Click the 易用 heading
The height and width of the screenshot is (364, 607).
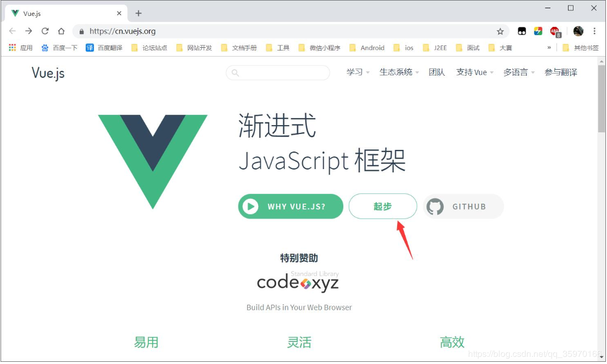click(146, 343)
